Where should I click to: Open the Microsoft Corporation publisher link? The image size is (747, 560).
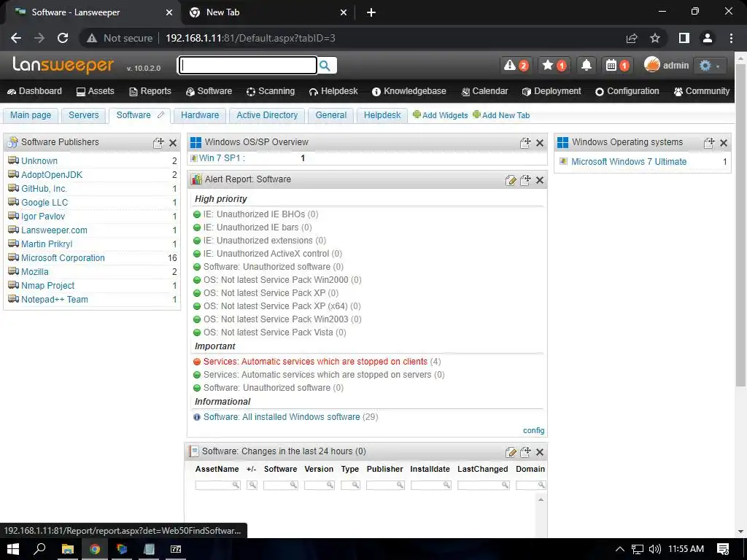coord(63,258)
